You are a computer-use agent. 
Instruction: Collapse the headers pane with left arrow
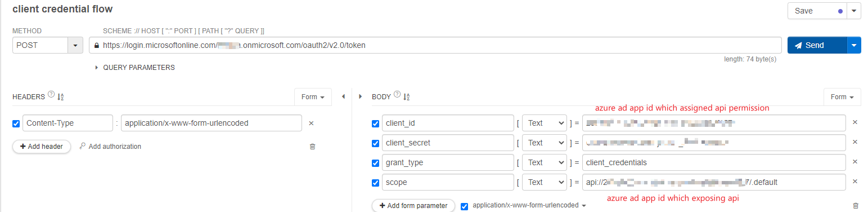click(x=343, y=97)
